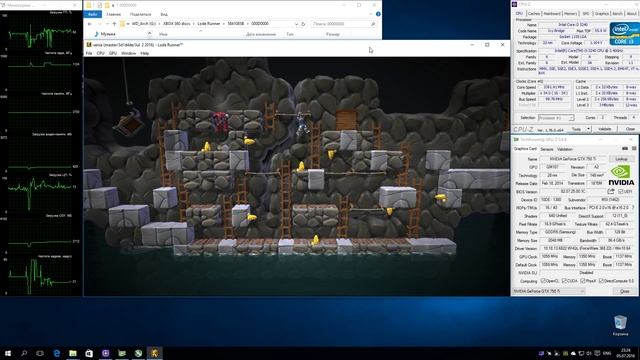Switch to the Xenia emulator taskbar icon

point(155,353)
